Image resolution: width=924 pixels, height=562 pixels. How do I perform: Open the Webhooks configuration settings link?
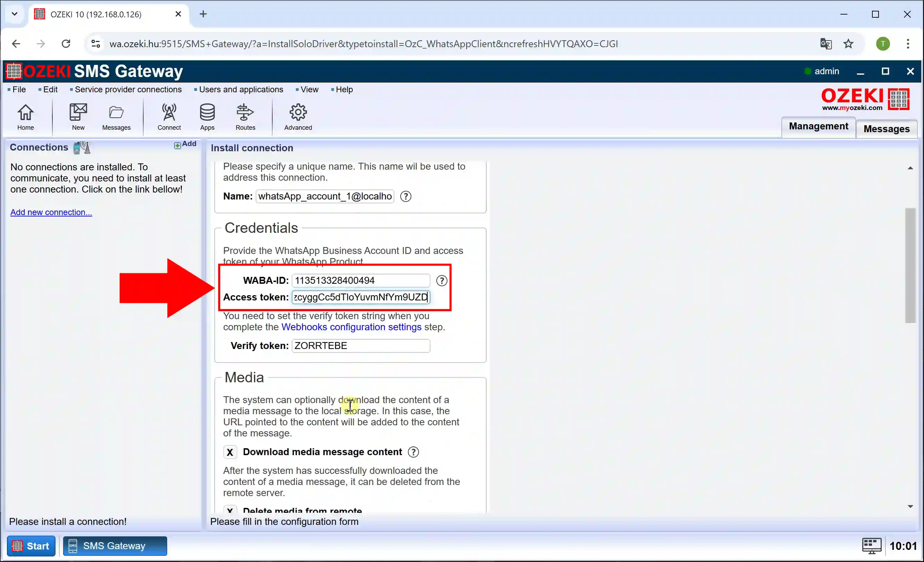pyautogui.click(x=351, y=327)
